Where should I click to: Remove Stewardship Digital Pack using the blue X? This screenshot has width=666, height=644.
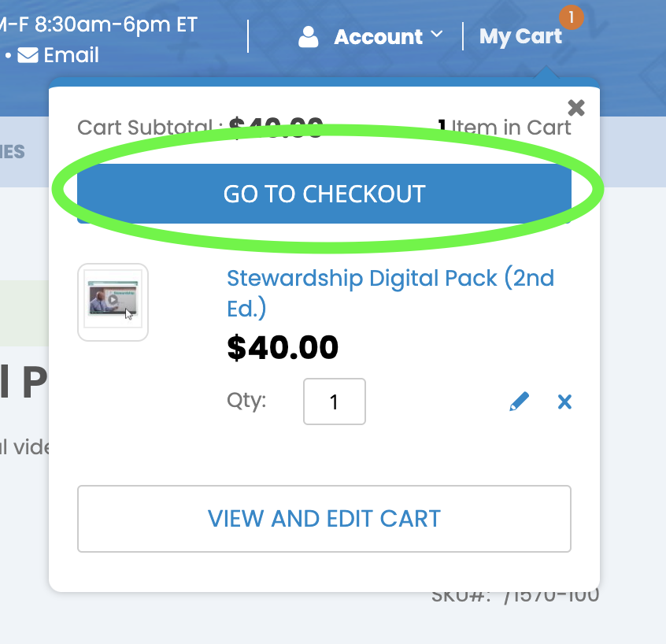(x=564, y=402)
